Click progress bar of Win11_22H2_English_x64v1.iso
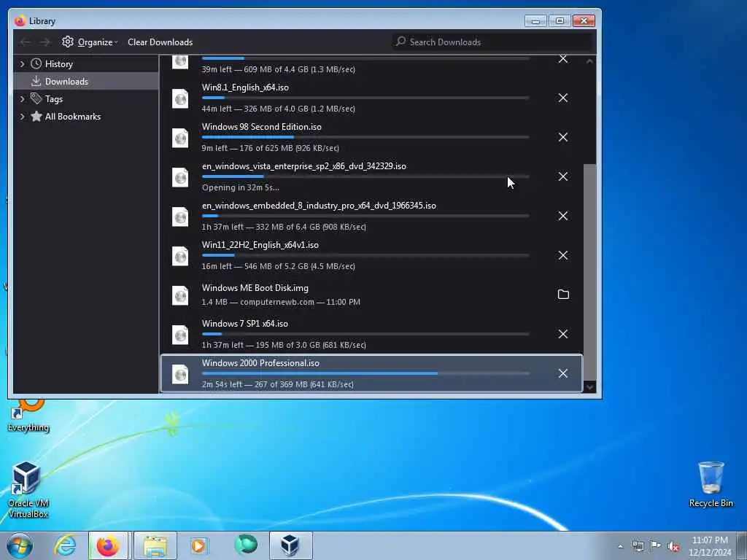Image resolution: width=747 pixels, height=560 pixels. 365,255
